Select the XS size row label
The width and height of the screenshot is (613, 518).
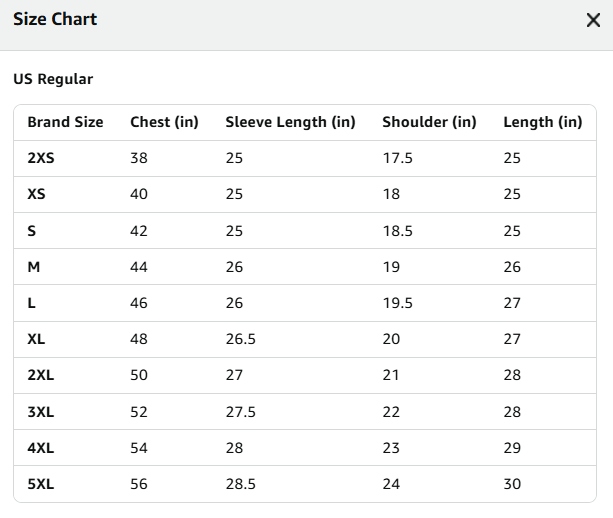click(x=36, y=194)
